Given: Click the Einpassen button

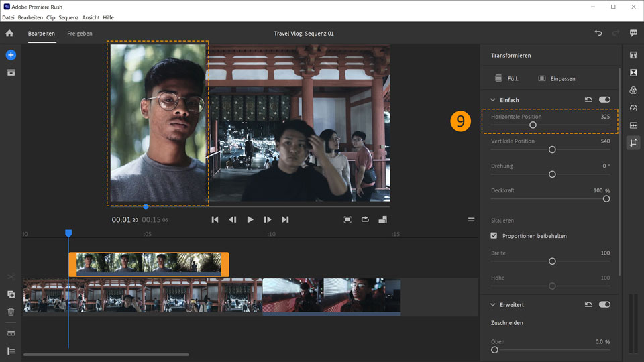Looking at the screenshot, I should (x=557, y=78).
